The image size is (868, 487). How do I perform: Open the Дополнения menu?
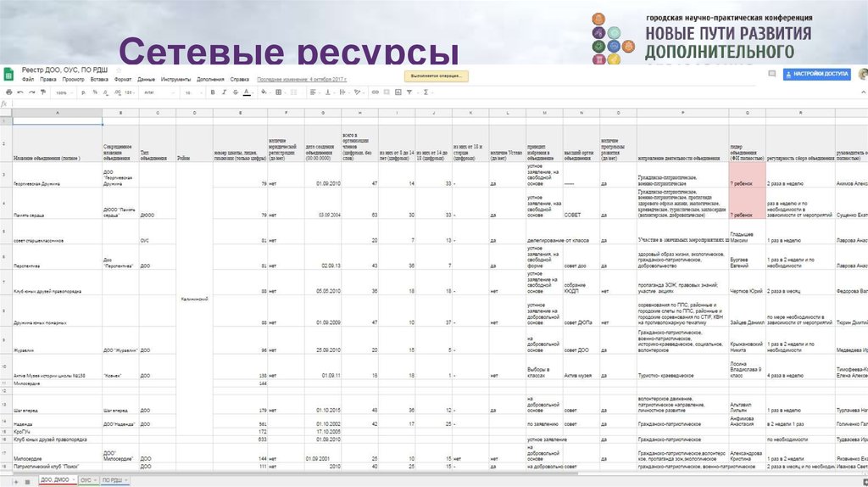click(210, 80)
